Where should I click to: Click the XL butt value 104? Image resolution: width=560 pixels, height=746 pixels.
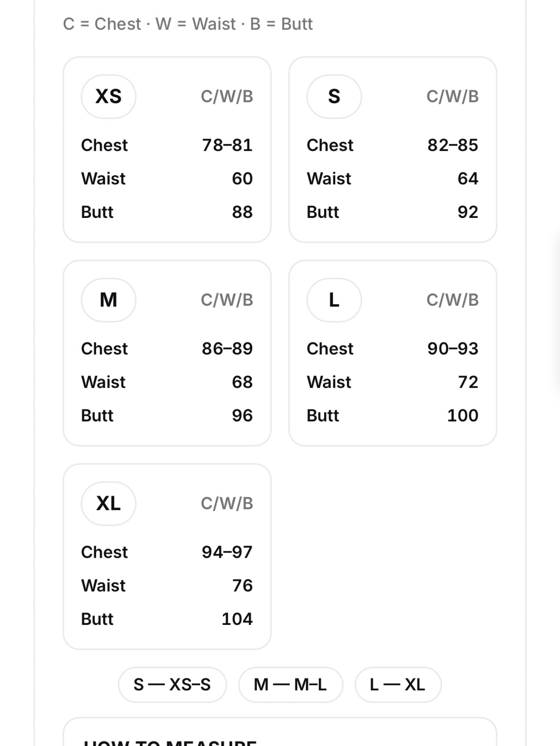(237, 619)
